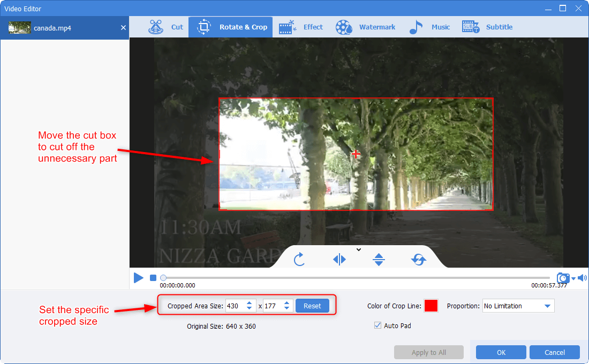Stop the video playback
589x364 pixels.
[x=153, y=278]
